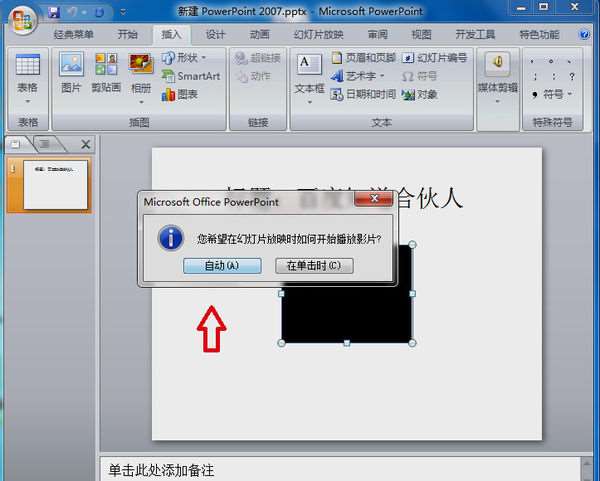Switch to the 开始 ribbon tab

[x=127, y=35]
